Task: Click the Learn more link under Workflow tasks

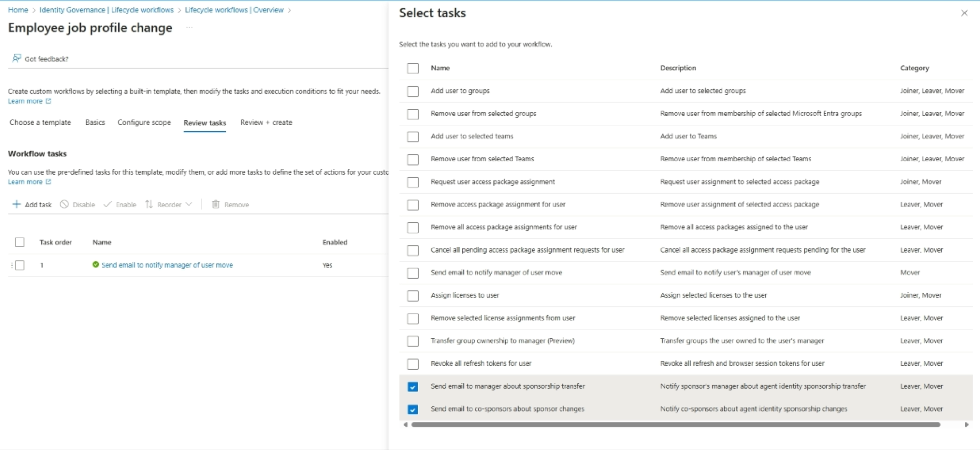Action: [x=25, y=182]
